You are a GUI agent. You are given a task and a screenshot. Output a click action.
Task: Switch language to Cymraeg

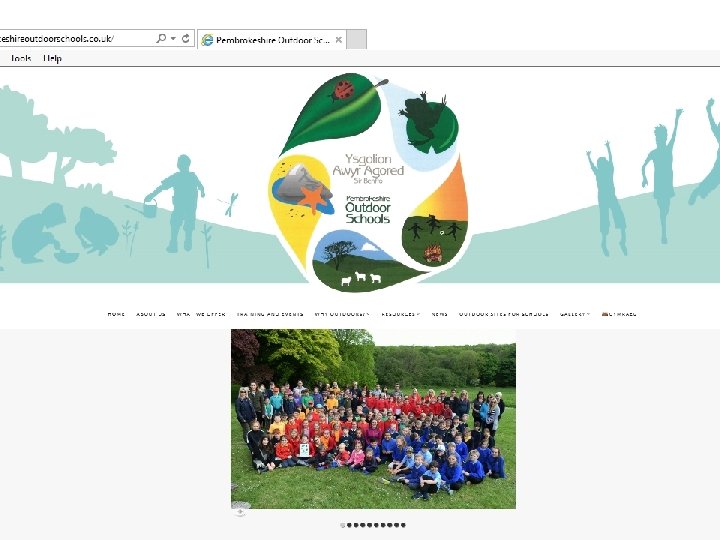619,314
